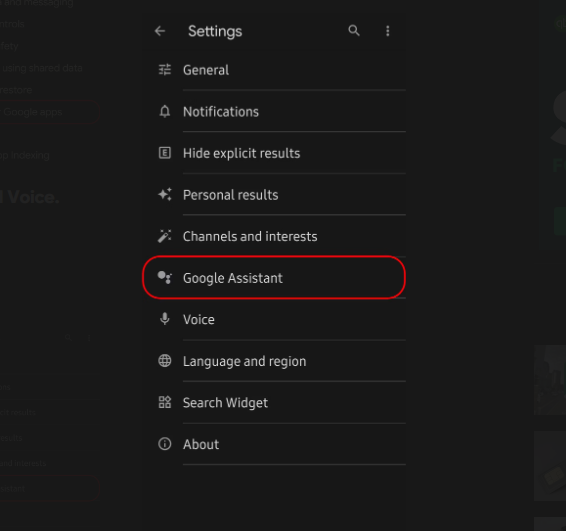Click the Search Widget grid icon

click(x=165, y=402)
